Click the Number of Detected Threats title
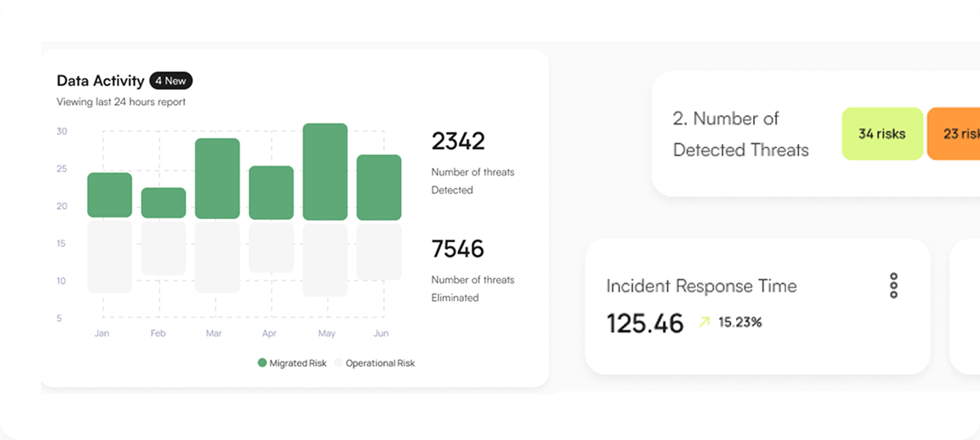The width and height of the screenshot is (980, 440). click(x=740, y=134)
